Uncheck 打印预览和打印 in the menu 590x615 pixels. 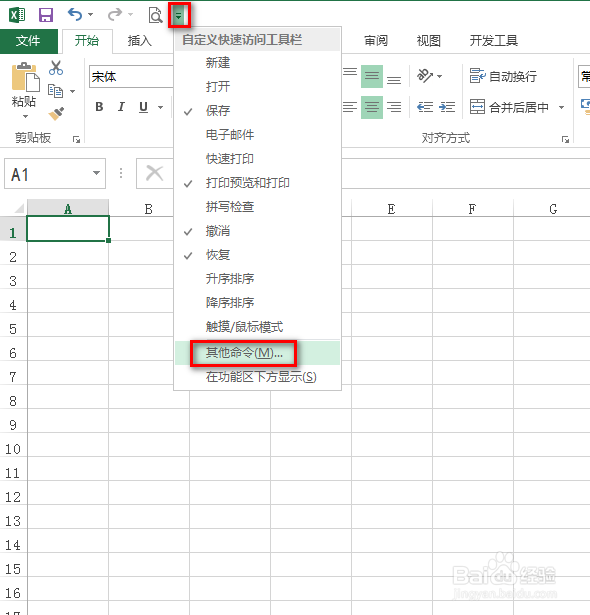point(257,183)
